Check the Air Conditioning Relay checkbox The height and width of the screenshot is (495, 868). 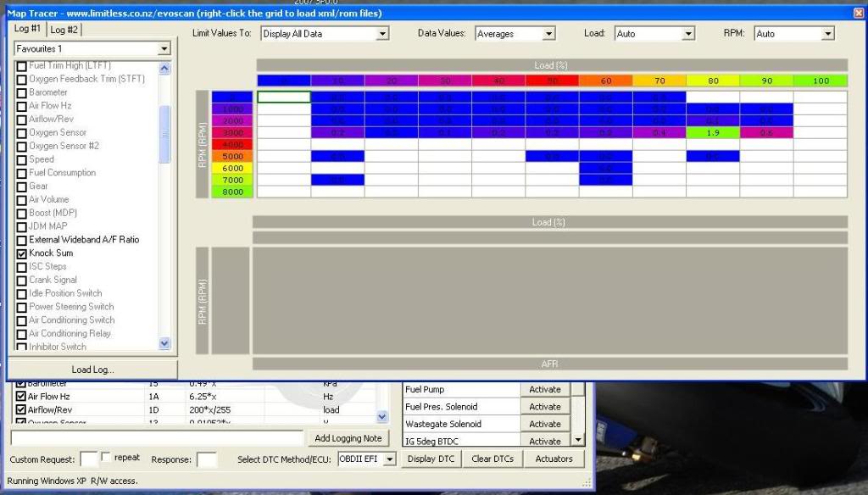[x=21, y=334]
